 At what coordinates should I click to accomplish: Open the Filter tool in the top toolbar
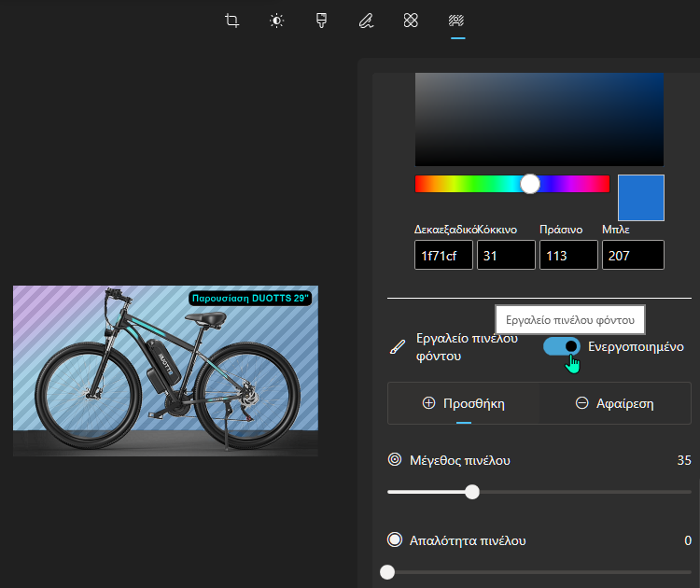(x=321, y=21)
